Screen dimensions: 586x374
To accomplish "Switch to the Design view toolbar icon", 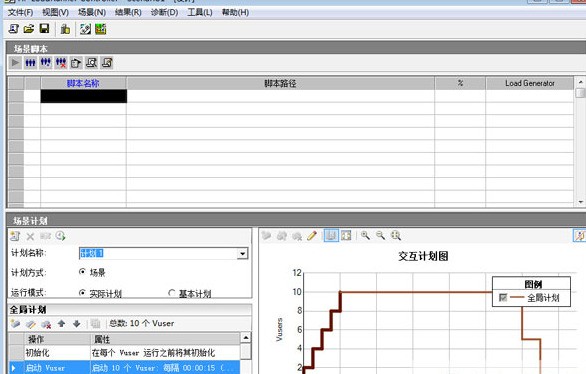I will (85, 29).
